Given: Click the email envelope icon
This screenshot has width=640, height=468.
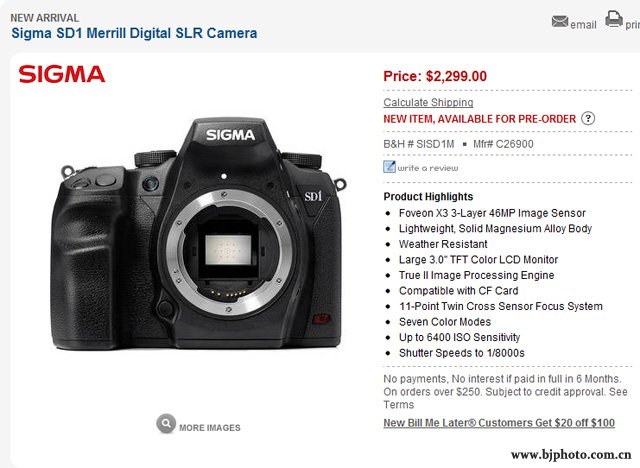Looking at the screenshot, I should [x=560, y=21].
